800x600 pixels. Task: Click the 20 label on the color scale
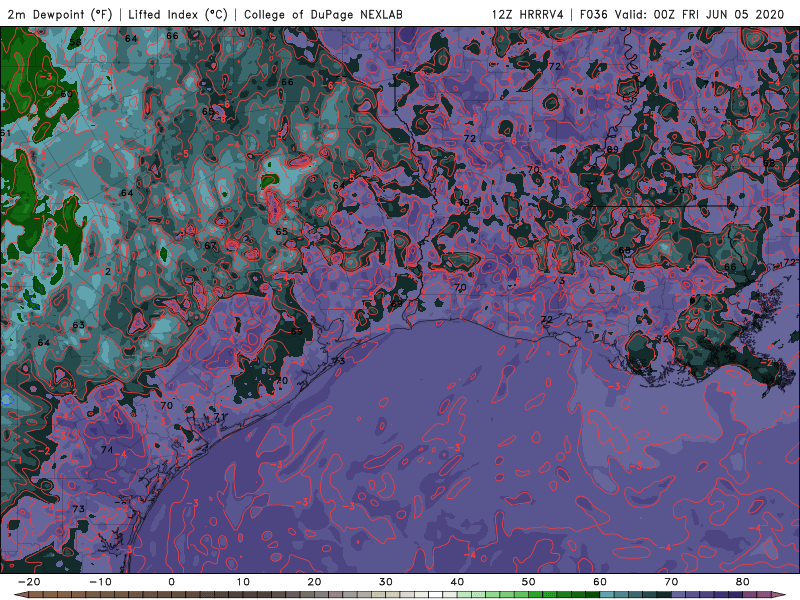(x=314, y=582)
